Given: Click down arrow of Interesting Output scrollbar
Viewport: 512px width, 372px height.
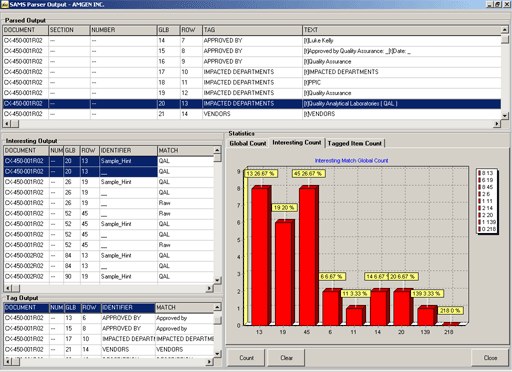Looking at the screenshot, I should coord(217,280).
